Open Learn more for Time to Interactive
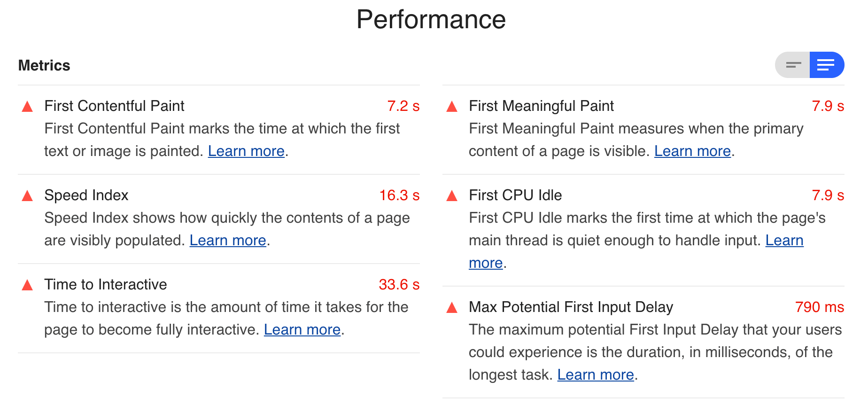 (302, 330)
